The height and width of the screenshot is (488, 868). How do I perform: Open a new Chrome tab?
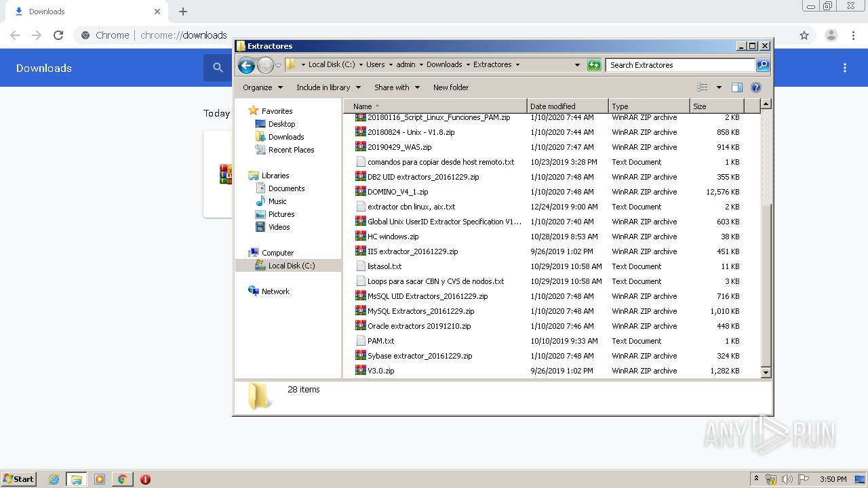click(183, 12)
